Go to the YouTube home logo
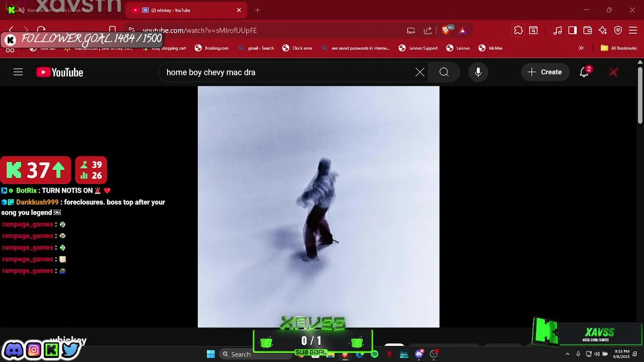This screenshot has height=362, width=644. tap(59, 72)
